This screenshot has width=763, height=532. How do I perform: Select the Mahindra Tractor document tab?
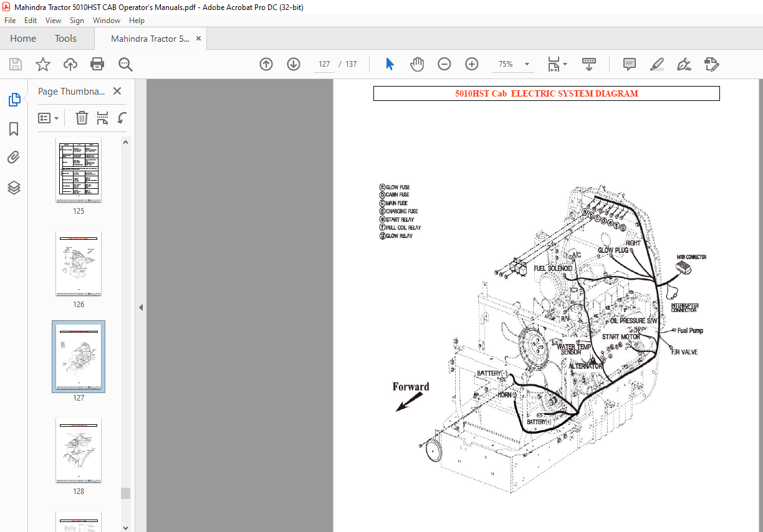150,39
